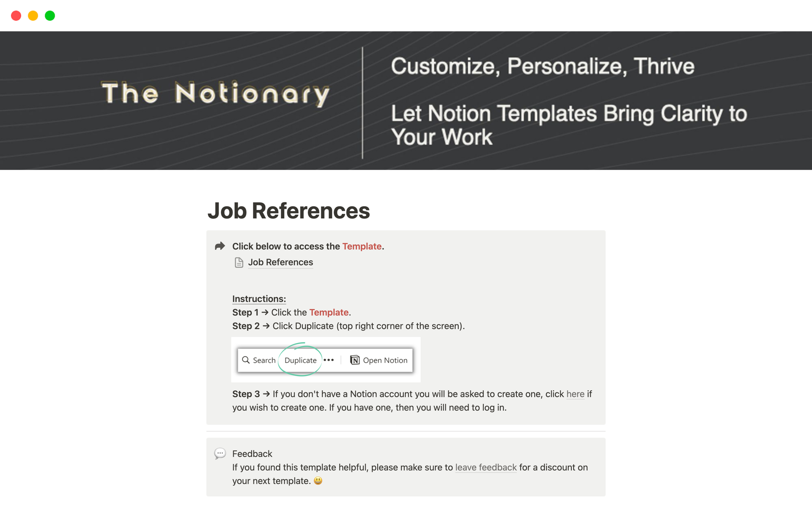Click the three-dot menu icon
Viewport: 812px width, 508px height.
pos(330,359)
